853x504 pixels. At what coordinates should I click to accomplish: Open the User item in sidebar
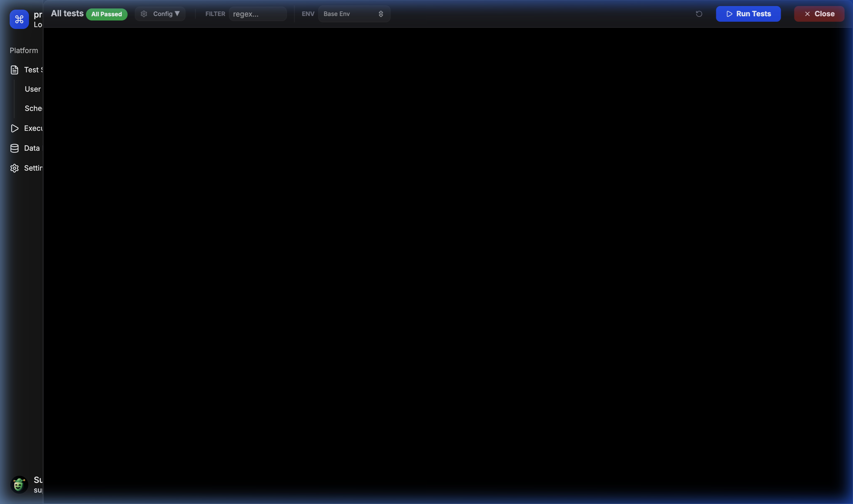coord(33,89)
